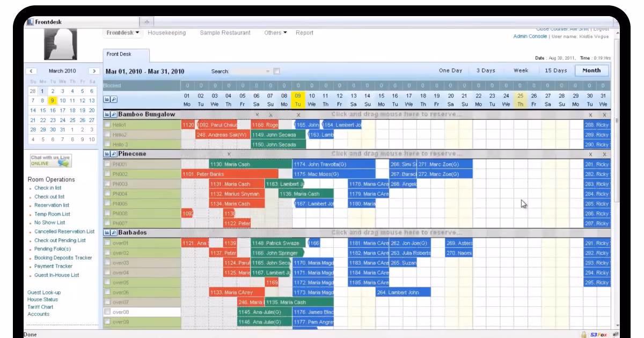Screen dimensions: 644x338
Task: Open the Housekeeping menu
Action: 167,33
